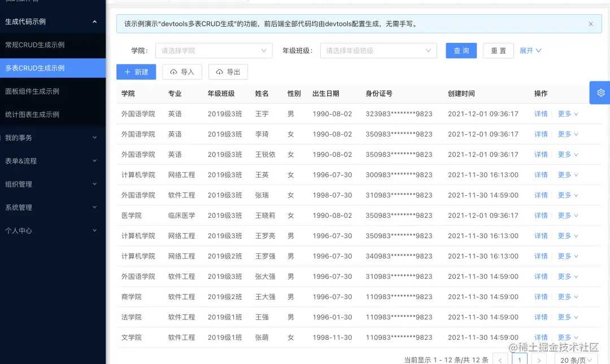
Task: Click the plus icon on the 新建 button
Action: [128, 72]
